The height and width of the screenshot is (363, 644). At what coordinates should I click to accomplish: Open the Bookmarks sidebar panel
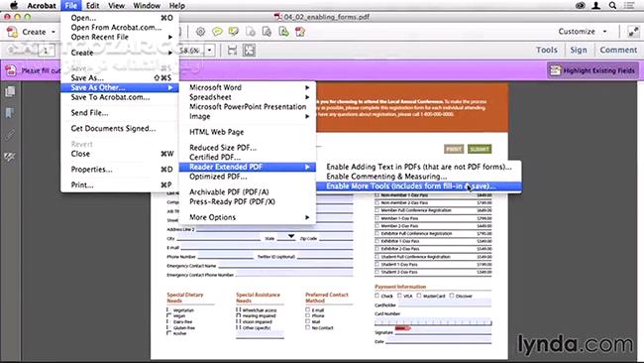pos(10,113)
